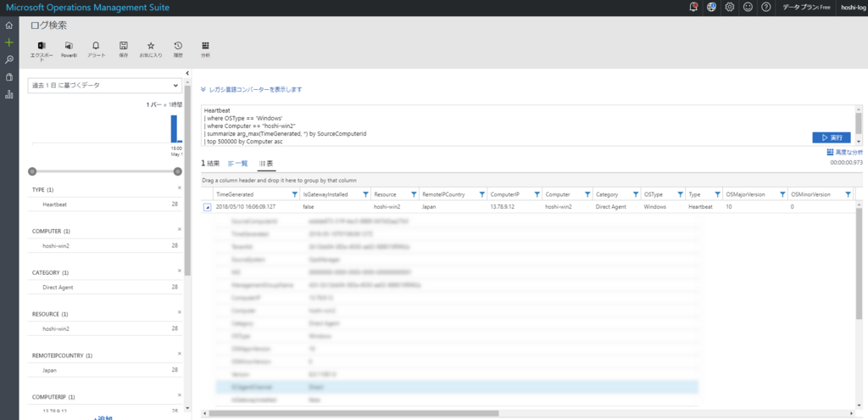This screenshot has width=868, height=420.
Task: Click the アラート bell toolbar icon
Action: 96,46
